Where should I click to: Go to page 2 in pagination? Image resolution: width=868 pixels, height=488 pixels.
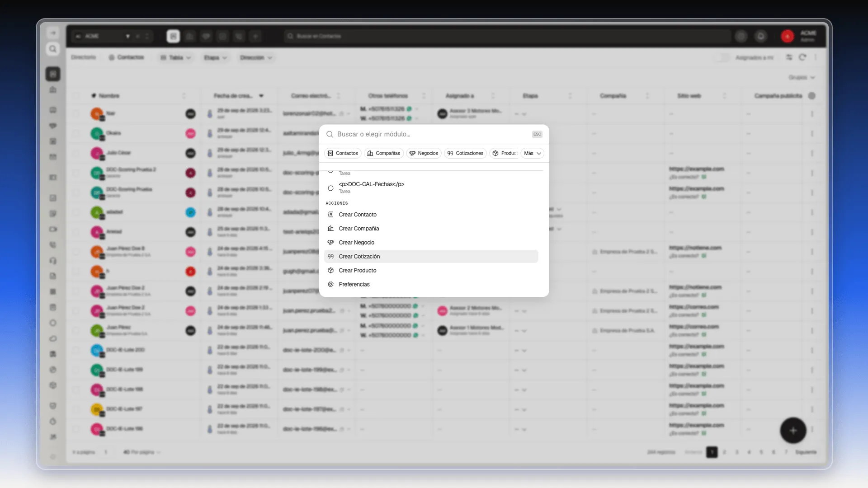pyautogui.click(x=724, y=452)
